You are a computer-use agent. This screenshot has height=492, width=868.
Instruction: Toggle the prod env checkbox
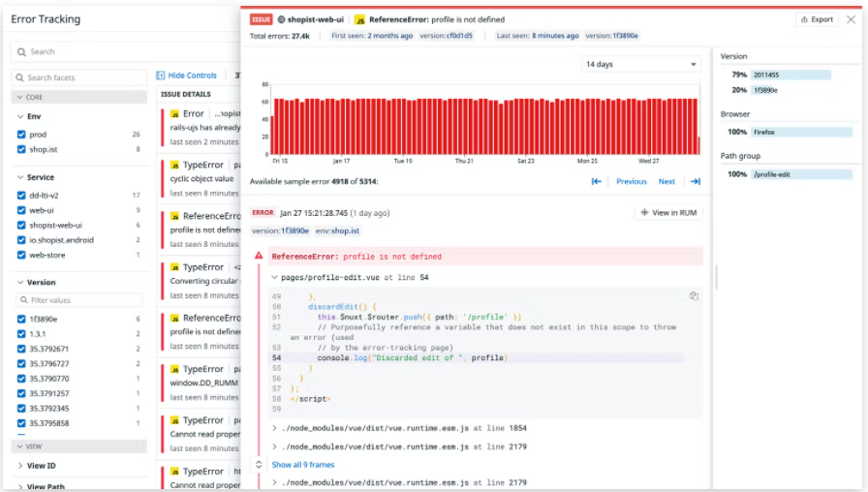[21, 135]
